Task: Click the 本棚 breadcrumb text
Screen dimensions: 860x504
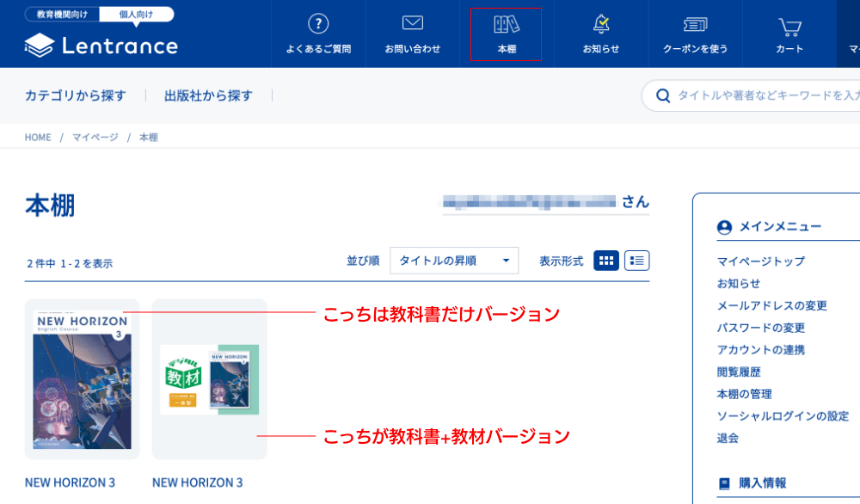Action: pyautogui.click(x=149, y=137)
